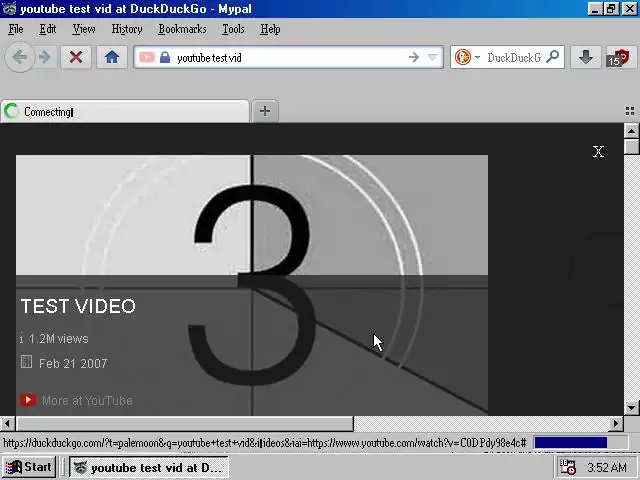Close the video overlay with the X
640x480 pixels.
pos(598,151)
